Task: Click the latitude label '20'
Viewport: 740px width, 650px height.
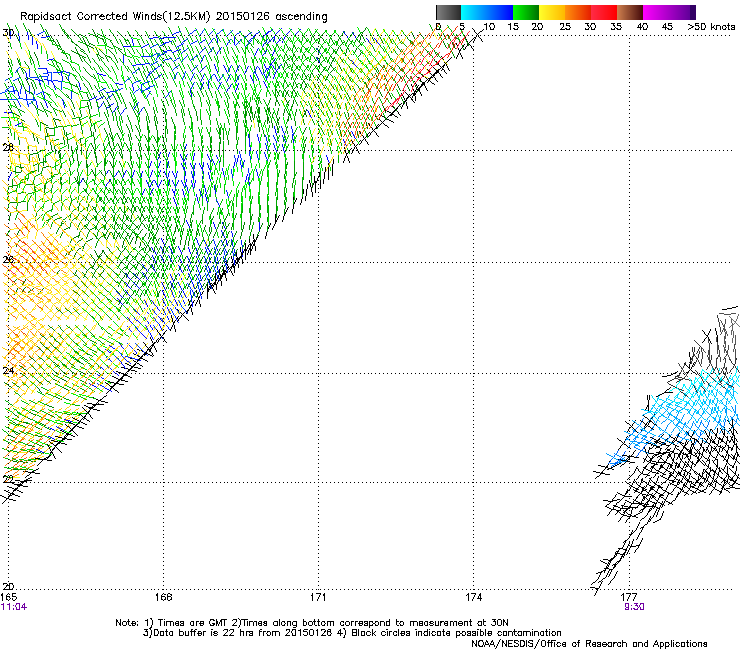Action: (x=8, y=587)
